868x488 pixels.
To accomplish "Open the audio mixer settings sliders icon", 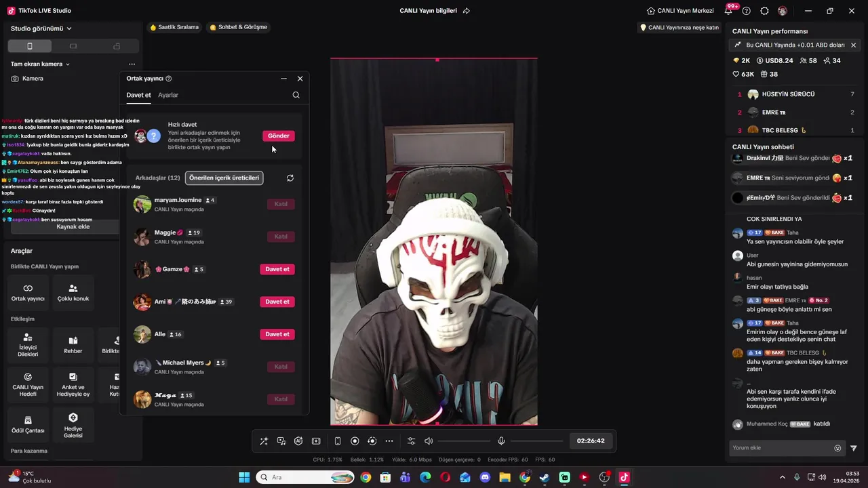I will click(x=411, y=441).
